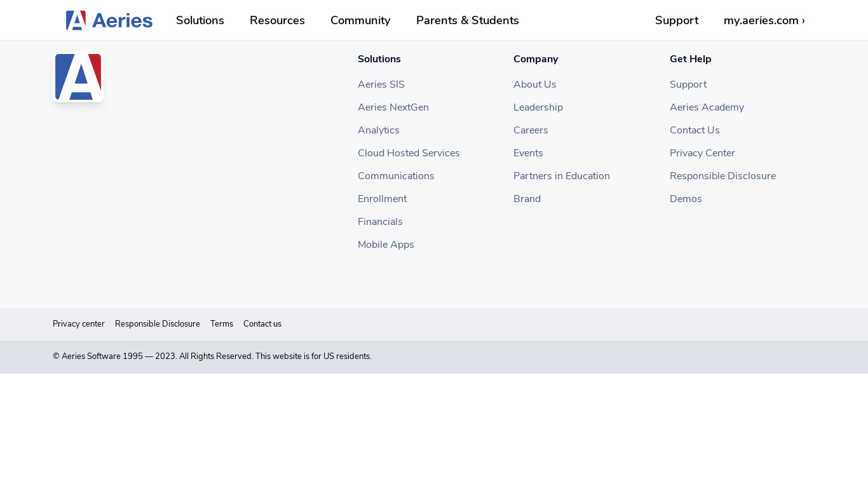Open the Resources navigation menu
868x488 pixels.
coord(277,20)
